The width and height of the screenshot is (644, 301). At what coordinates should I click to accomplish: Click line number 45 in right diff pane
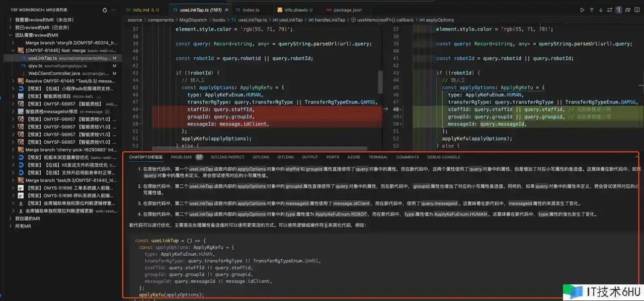click(x=395, y=87)
